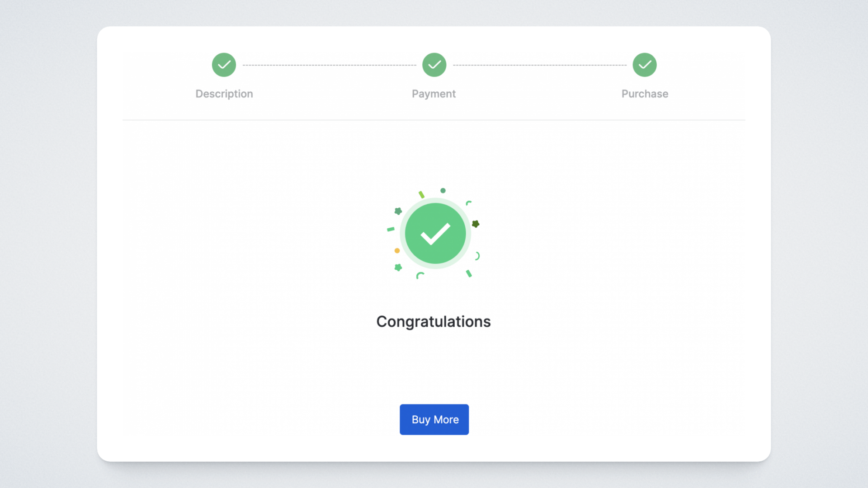Click the Description step checkmark icon
The height and width of the screenshot is (488, 868).
(x=224, y=65)
